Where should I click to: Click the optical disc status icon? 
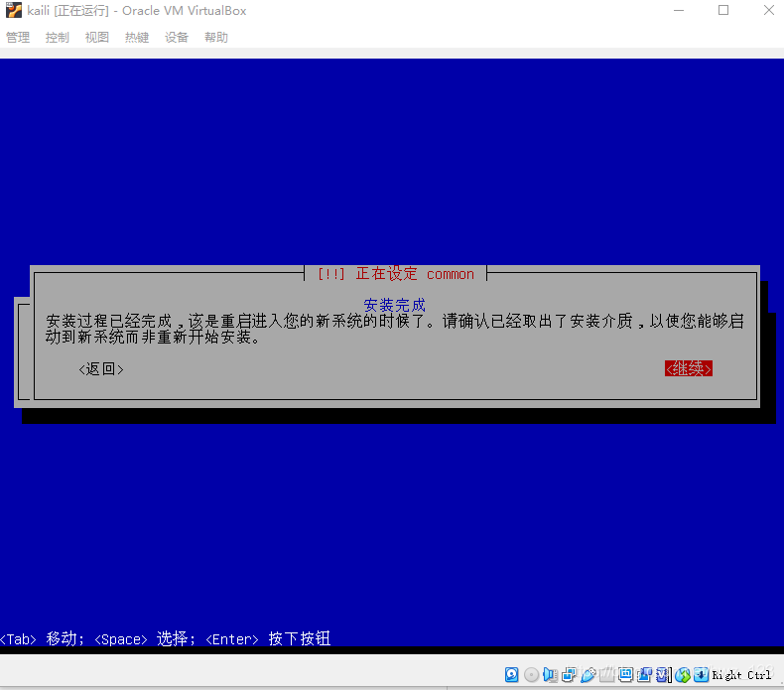click(x=532, y=674)
